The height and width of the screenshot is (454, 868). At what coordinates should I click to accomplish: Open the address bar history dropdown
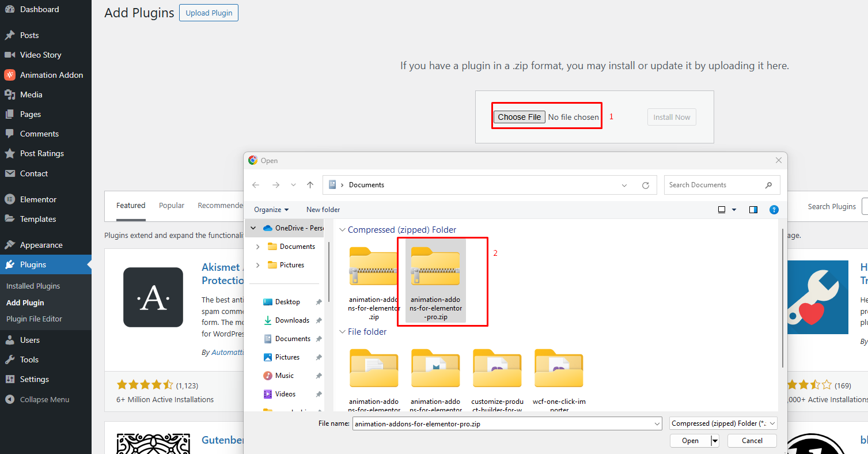(x=624, y=186)
